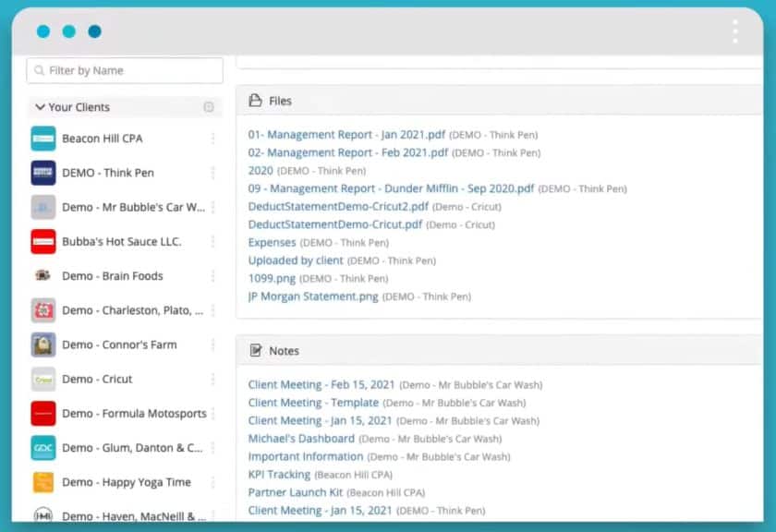776x532 pixels.
Task: Collapse the Your Clients section chevron
Action: (x=40, y=107)
